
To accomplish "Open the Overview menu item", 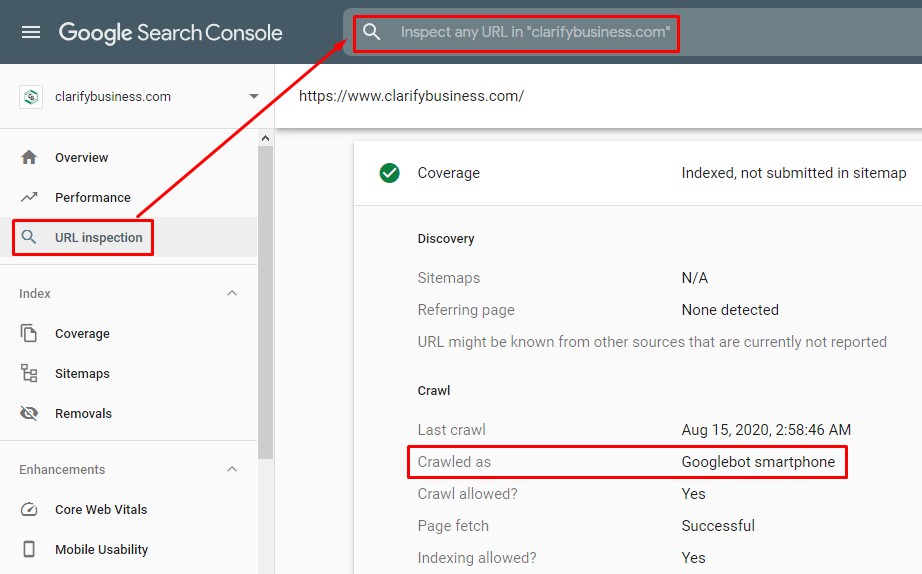I will pos(82,158).
